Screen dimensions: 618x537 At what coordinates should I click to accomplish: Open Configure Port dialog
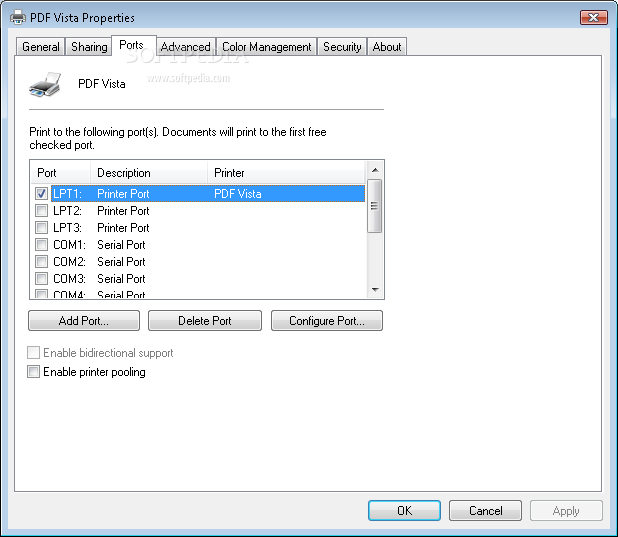pos(327,321)
